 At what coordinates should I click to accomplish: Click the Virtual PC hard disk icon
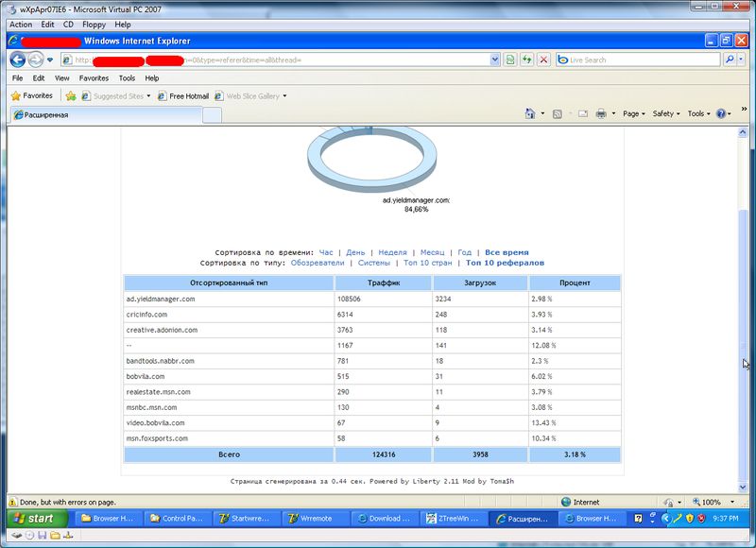17,535
